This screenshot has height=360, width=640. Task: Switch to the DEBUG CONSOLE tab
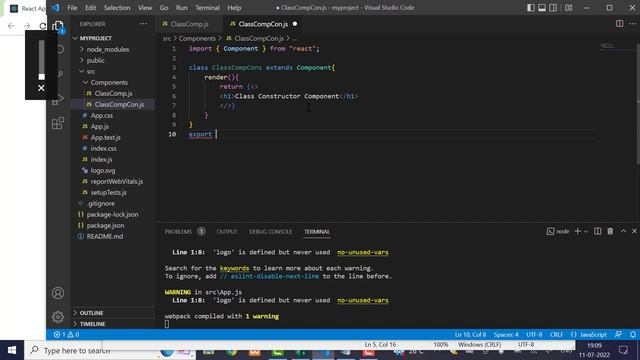[x=270, y=231]
